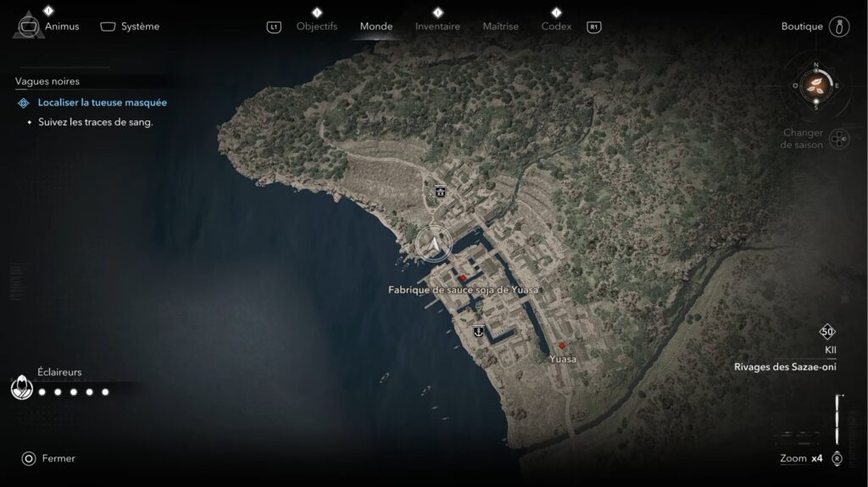The width and height of the screenshot is (868, 487).
Task: Click the Boutique helix icon
Action: tap(839, 26)
